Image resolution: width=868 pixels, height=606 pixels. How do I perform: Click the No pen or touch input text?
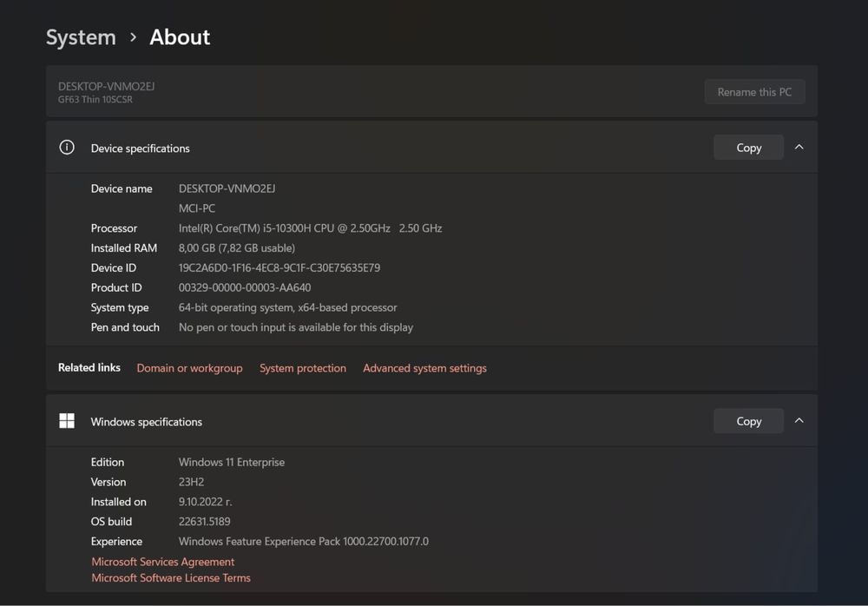296,327
